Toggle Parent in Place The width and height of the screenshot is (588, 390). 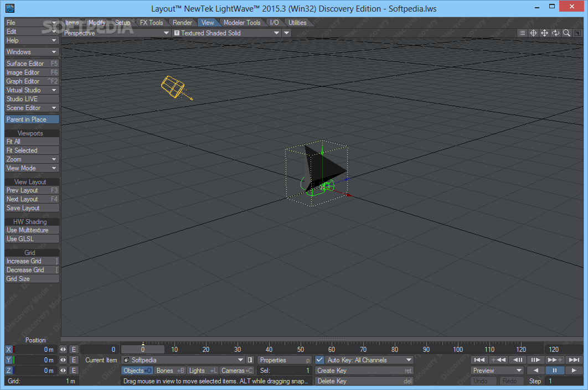tap(32, 119)
